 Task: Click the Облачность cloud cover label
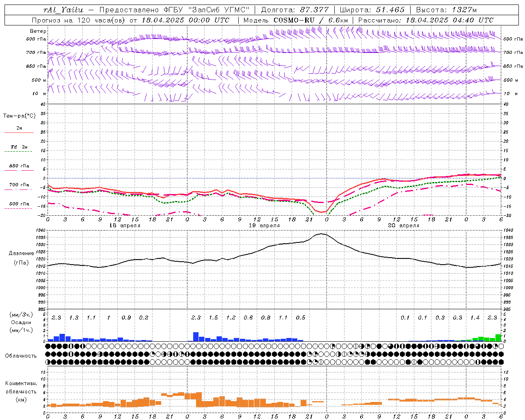coord(21,356)
